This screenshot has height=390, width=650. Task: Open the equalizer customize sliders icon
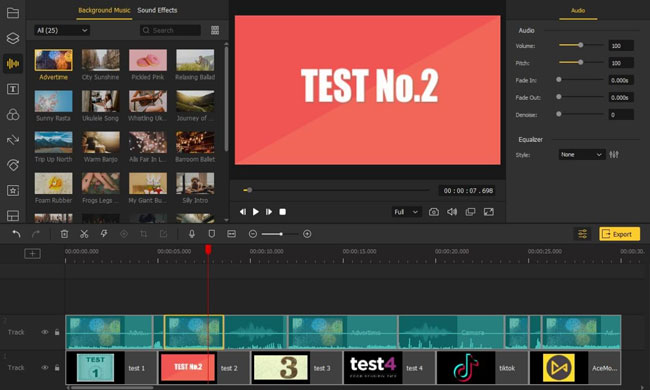(x=614, y=155)
